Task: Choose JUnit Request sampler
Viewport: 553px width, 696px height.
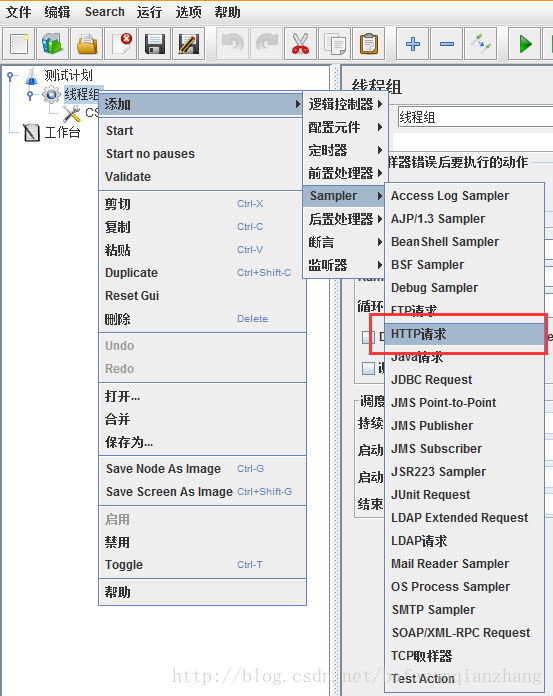Action: tap(465, 495)
